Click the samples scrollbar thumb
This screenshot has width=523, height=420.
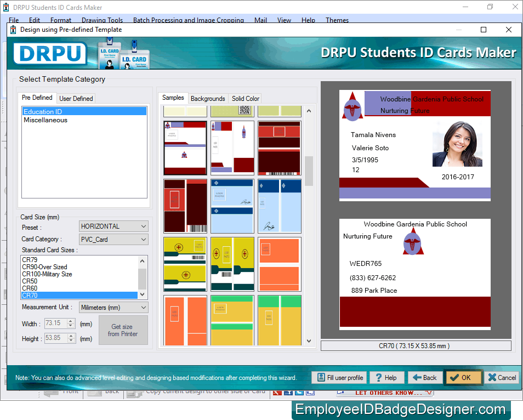tap(309, 171)
